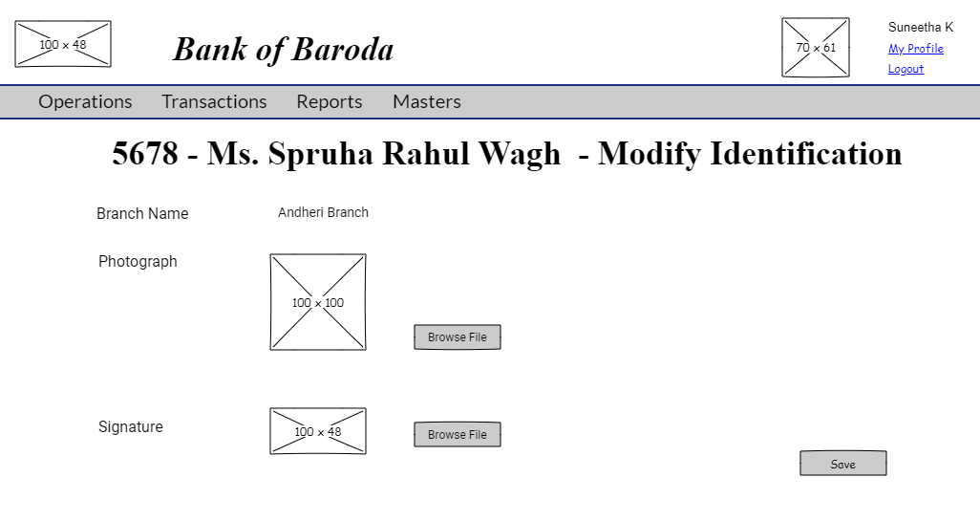Open the Masters menu
This screenshot has width=980, height=521.
(426, 101)
